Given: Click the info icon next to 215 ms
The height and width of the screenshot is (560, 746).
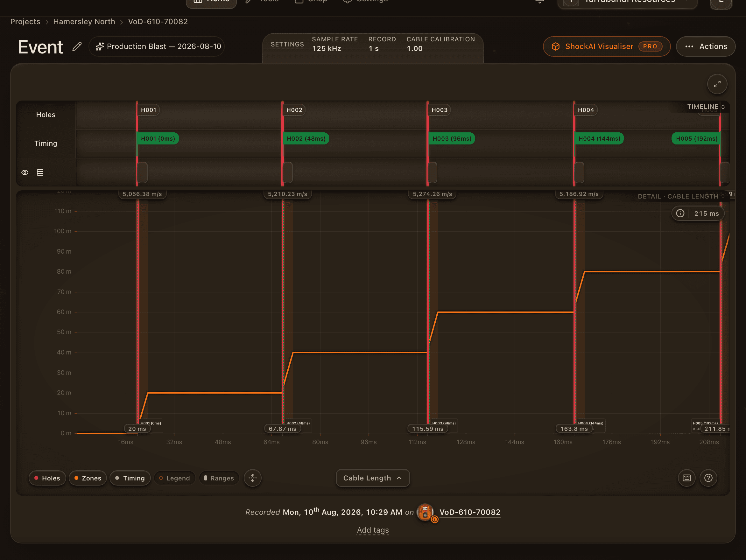Looking at the screenshot, I should pos(680,213).
